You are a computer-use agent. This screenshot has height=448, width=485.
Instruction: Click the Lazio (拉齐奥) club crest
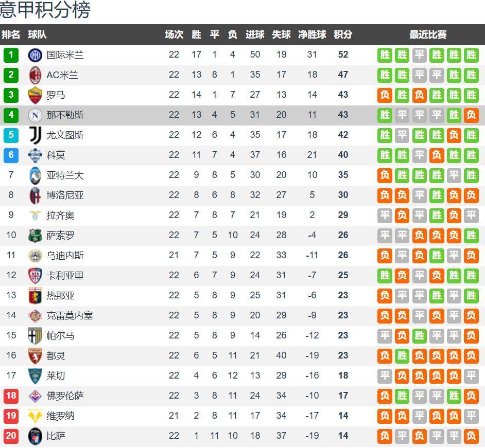(35, 216)
